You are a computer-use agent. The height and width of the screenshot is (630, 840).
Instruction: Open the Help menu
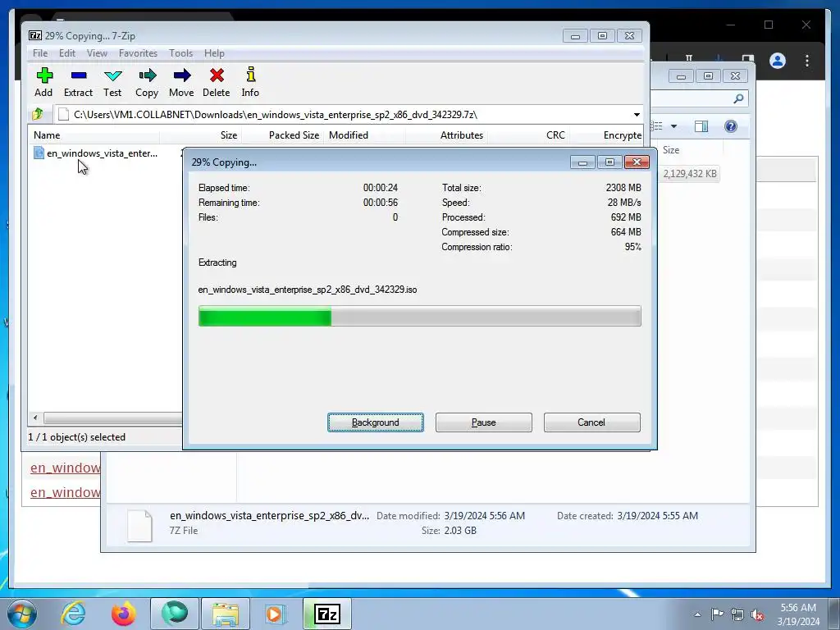pos(214,53)
